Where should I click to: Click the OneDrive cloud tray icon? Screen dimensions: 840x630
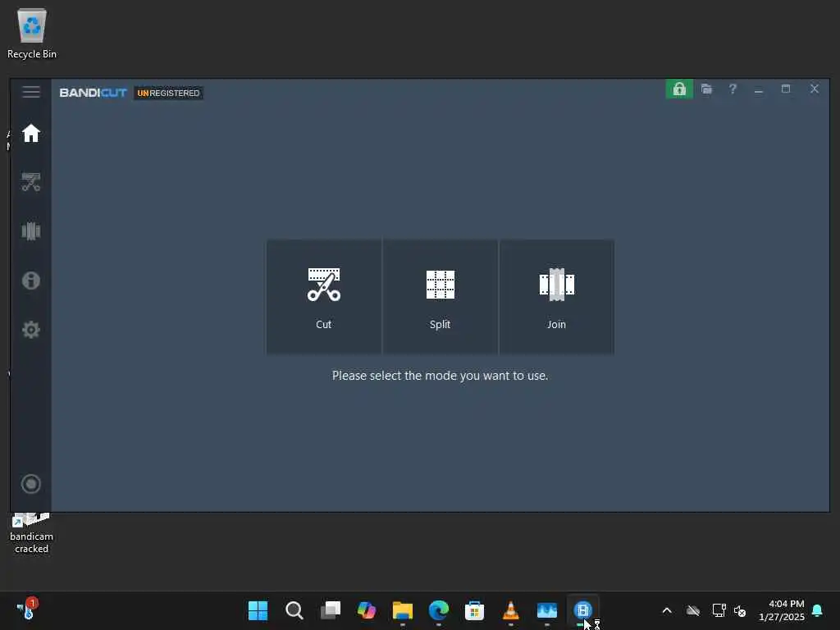point(692,610)
